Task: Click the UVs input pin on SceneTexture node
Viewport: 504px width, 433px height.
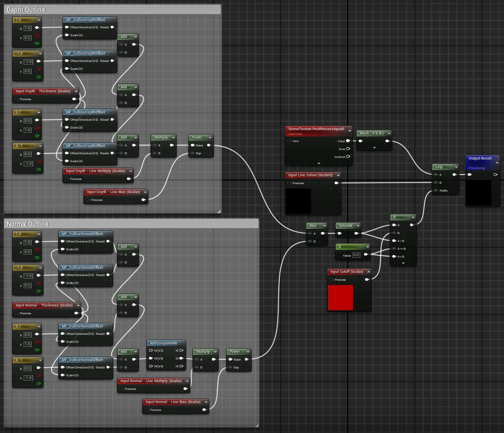Action: pos(289,141)
